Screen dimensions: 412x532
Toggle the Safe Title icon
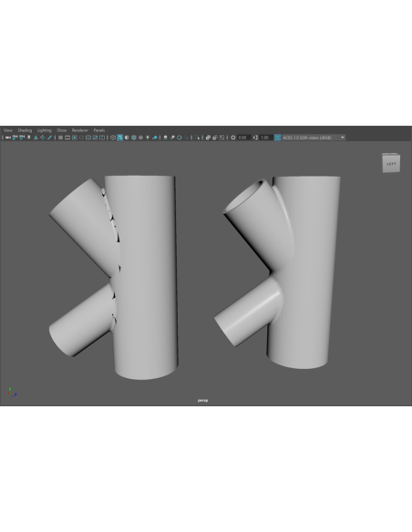coord(102,138)
